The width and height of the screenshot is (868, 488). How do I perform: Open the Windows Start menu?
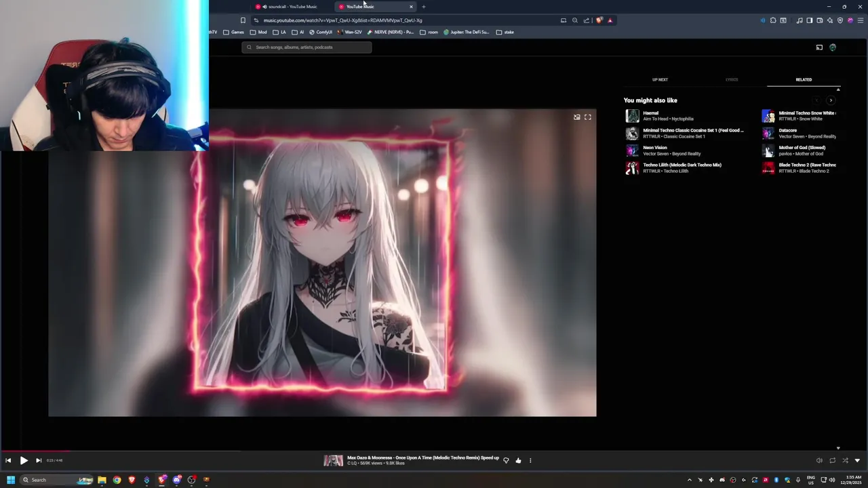(x=10, y=480)
